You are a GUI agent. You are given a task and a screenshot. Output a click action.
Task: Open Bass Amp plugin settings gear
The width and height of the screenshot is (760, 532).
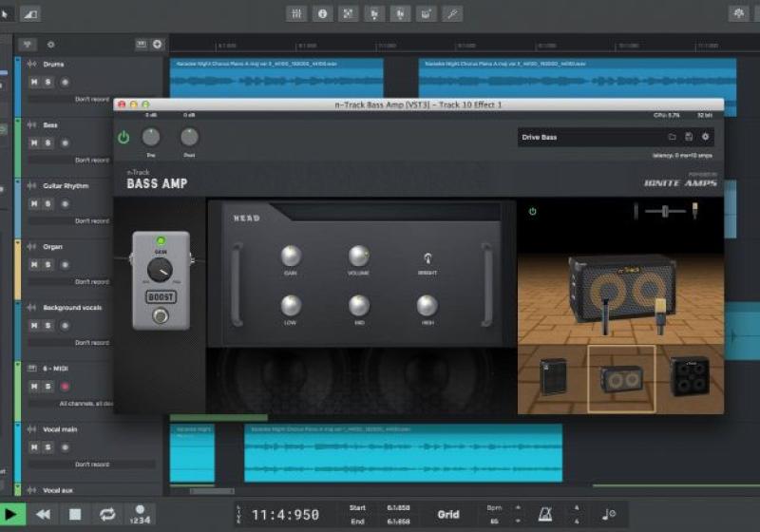coord(705,137)
